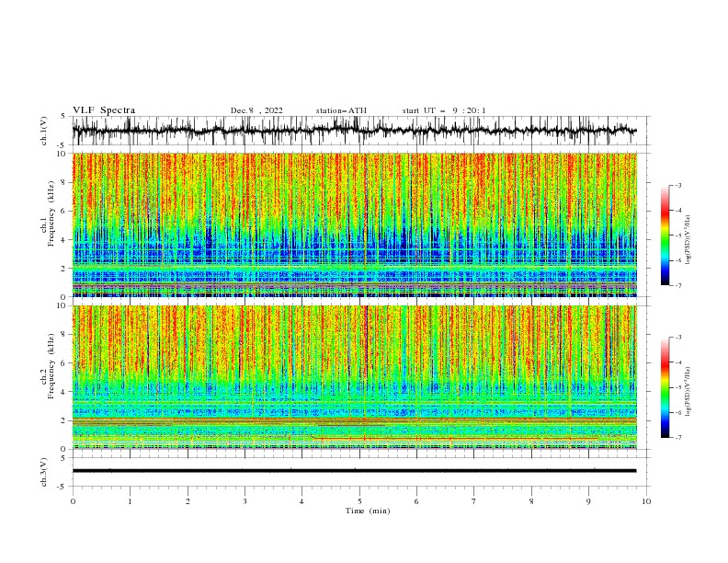
Task: Click the "2" tick on the time axis
Action: 188,501
